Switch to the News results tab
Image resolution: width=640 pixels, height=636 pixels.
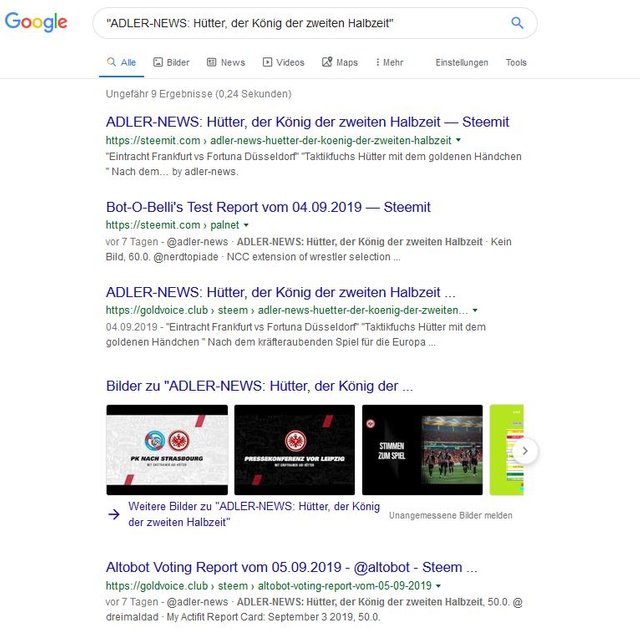226,62
